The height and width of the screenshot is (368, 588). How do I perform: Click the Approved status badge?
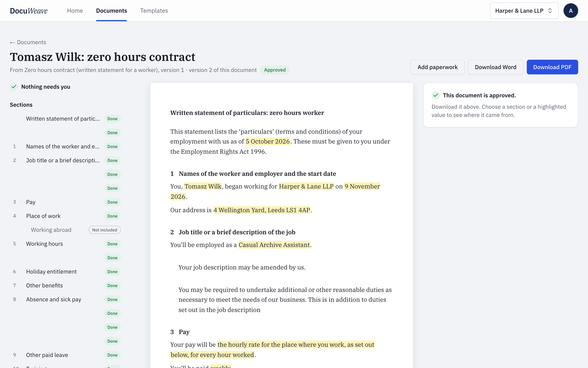pyautogui.click(x=275, y=70)
